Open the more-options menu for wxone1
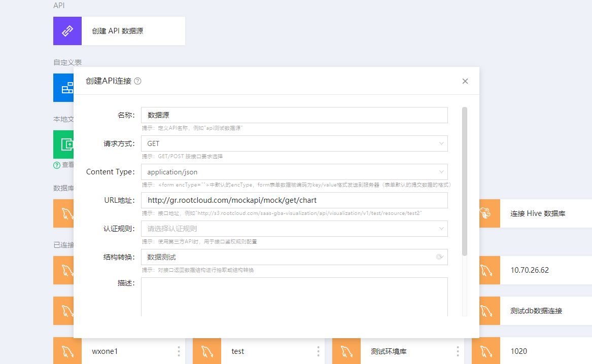 [x=179, y=351]
